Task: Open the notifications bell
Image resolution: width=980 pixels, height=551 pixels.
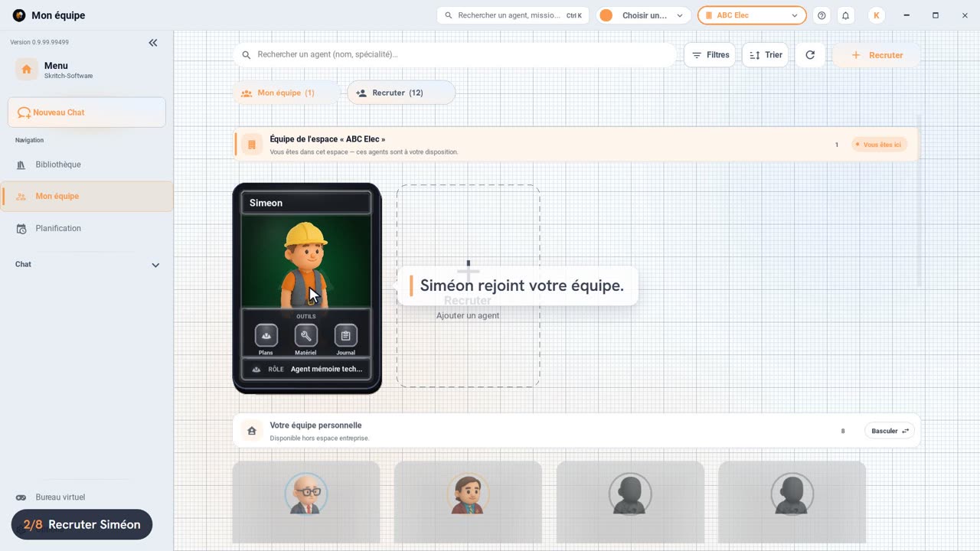Action: coord(845,15)
